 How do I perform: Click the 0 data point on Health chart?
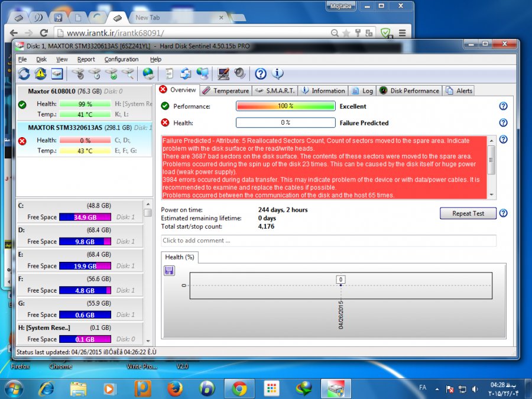pyautogui.click(x=340, y=285)
